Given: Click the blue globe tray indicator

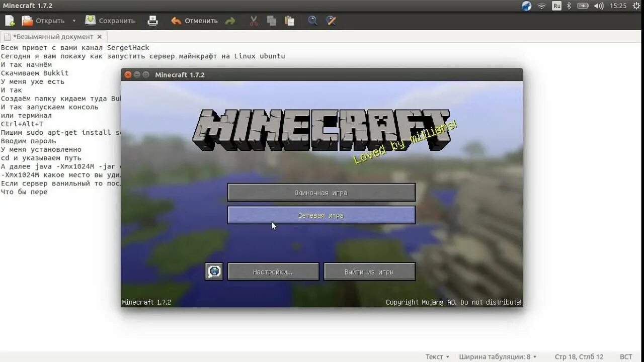Looking at the screenshot, I should click(x=526, y=6).
